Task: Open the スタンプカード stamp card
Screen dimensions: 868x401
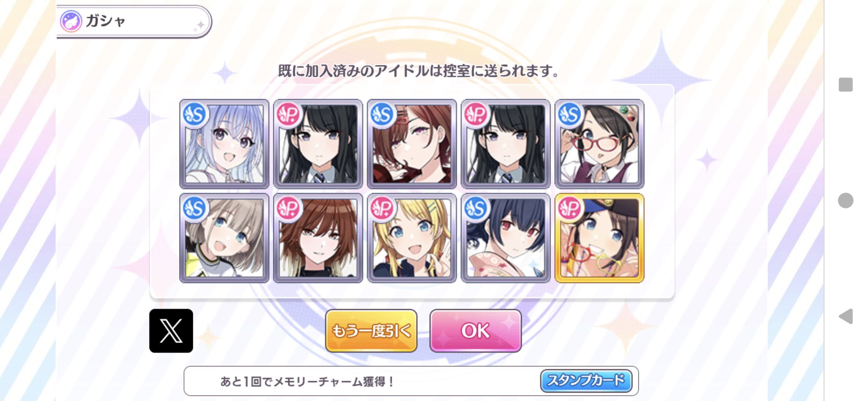Action: [x=586, y=381]
